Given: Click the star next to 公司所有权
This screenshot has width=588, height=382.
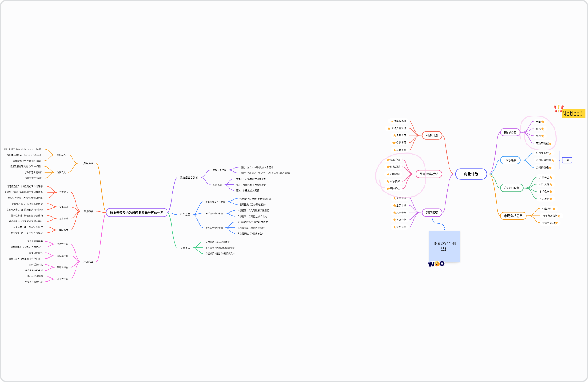Looking at the screenshot, I should point(550,153).
